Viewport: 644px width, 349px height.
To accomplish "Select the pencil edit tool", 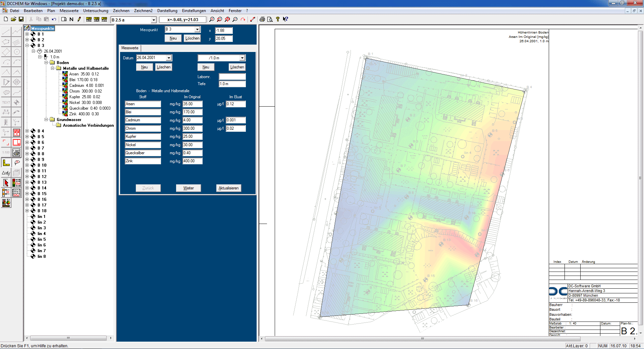I will pyautogui.click(x=79, y=19).
